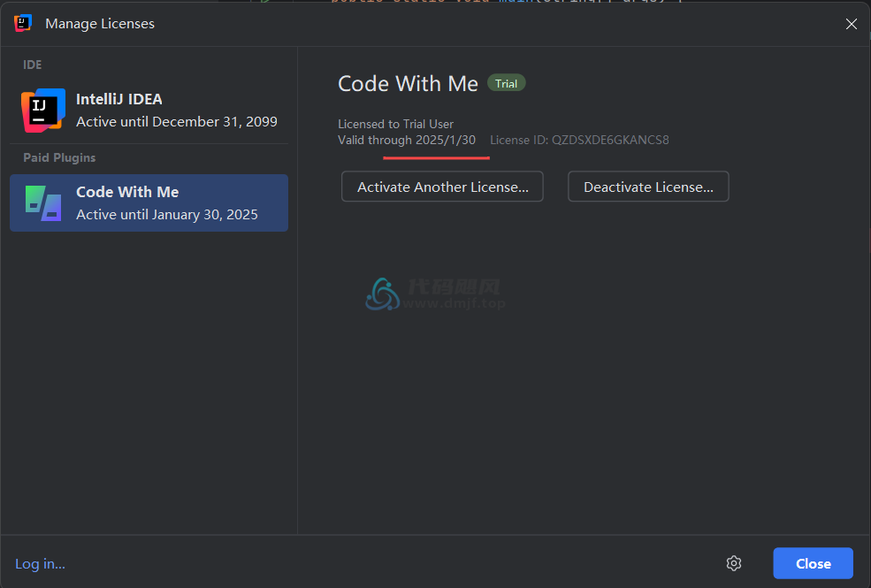Select the IntelliJ IDEA license entry

(149, 111)
